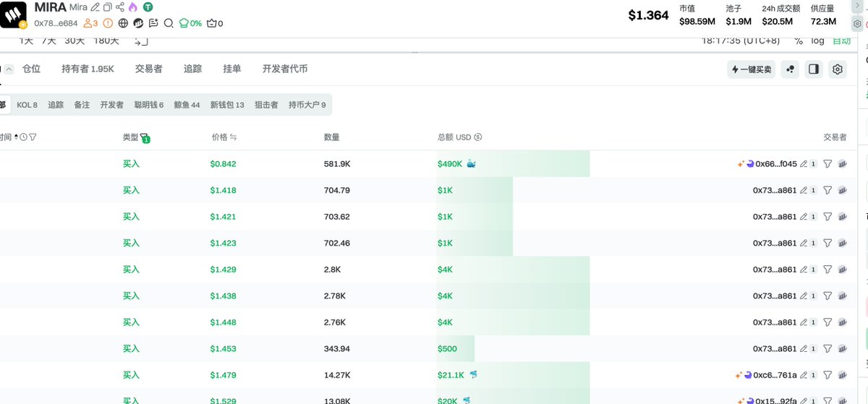The width and height of the screenshot is (868, 404).
Task: Click the bubble map dots icon
Action: click(x=790, y=69)
